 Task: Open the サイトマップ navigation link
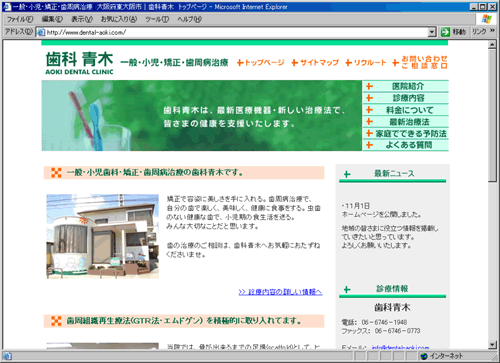tap(319, 62)
